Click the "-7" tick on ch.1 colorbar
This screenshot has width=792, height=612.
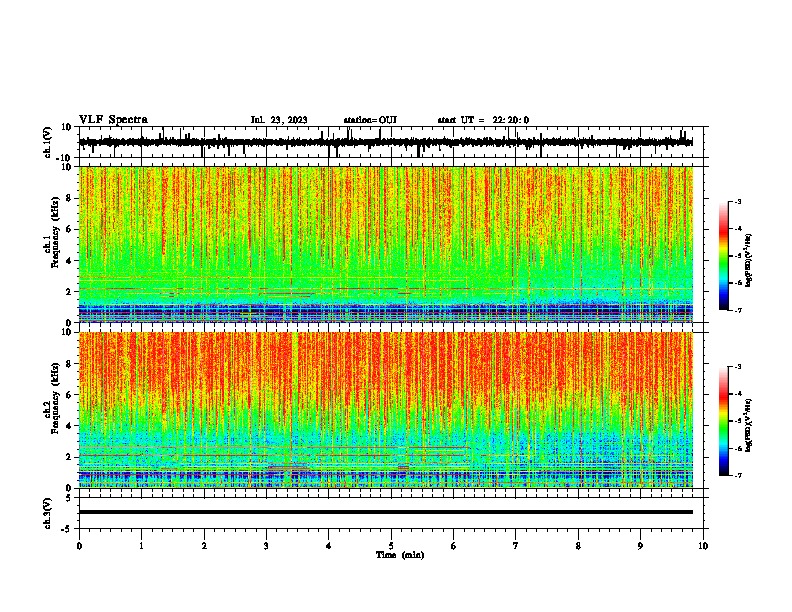pos(737,310)
